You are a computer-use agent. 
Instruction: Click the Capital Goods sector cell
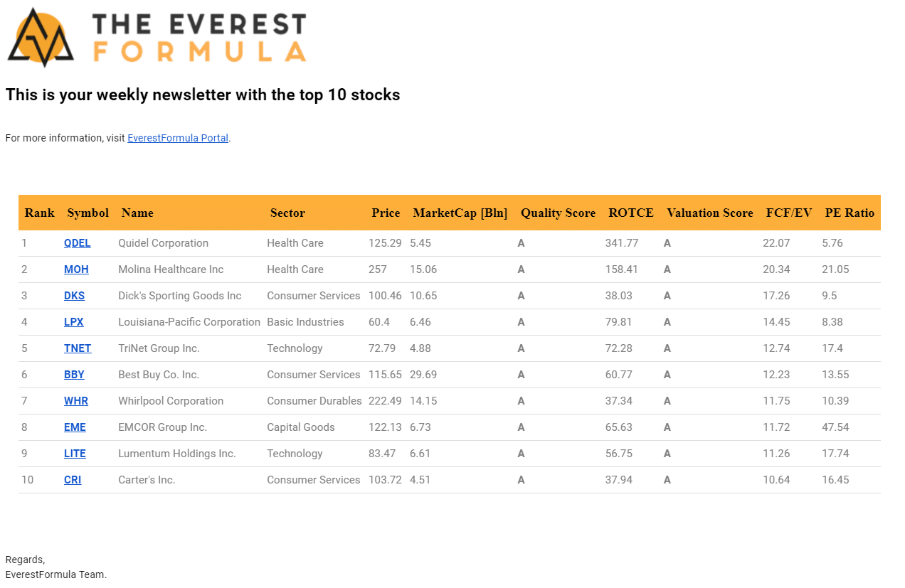(x=301, y=427)
